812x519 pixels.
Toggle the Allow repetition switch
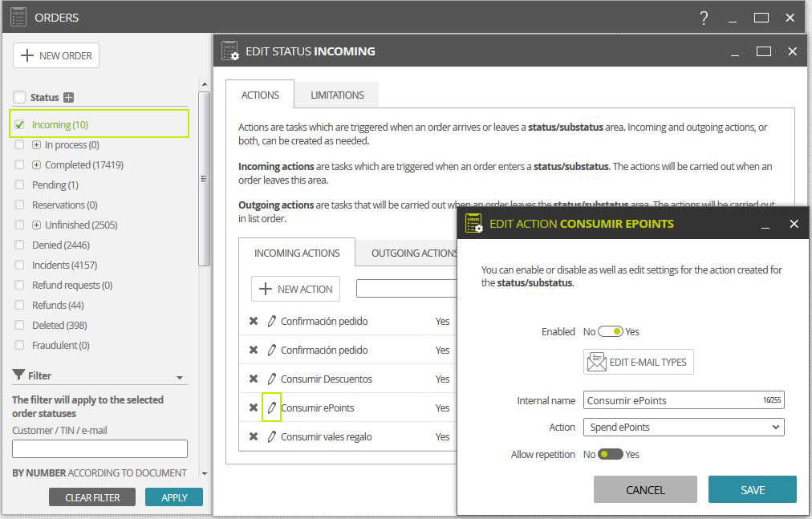[x=610, y=454]
